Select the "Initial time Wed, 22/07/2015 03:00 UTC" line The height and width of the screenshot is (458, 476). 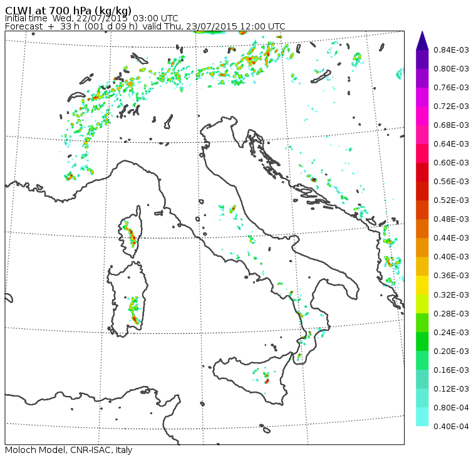point(91,18)
